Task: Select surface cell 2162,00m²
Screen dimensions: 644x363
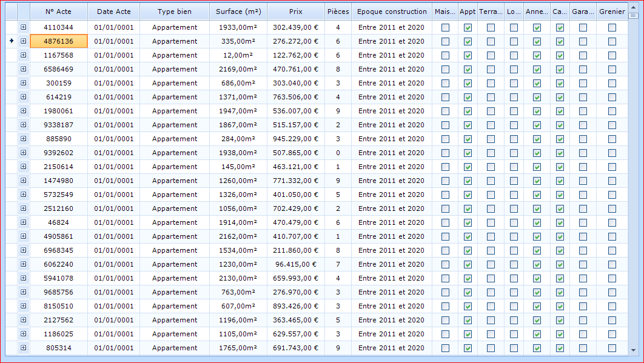Action: coord(238,236)
